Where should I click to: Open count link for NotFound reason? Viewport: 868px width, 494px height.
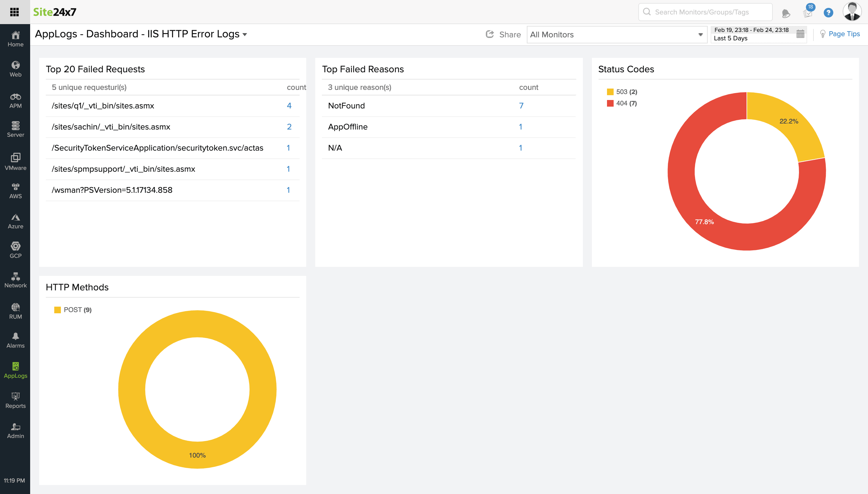point(521,105)
